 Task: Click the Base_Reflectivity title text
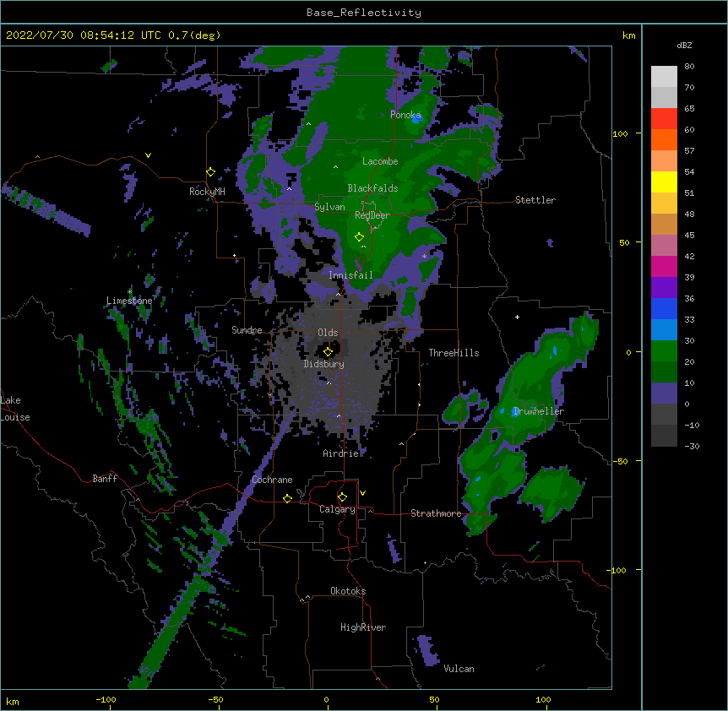click(364, 13)
